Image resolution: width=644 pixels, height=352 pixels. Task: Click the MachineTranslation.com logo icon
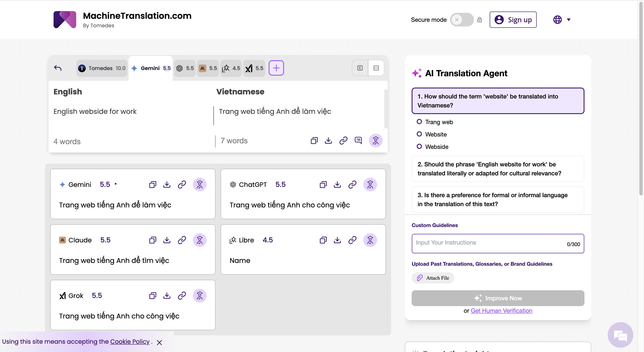[x=65, y=19]
